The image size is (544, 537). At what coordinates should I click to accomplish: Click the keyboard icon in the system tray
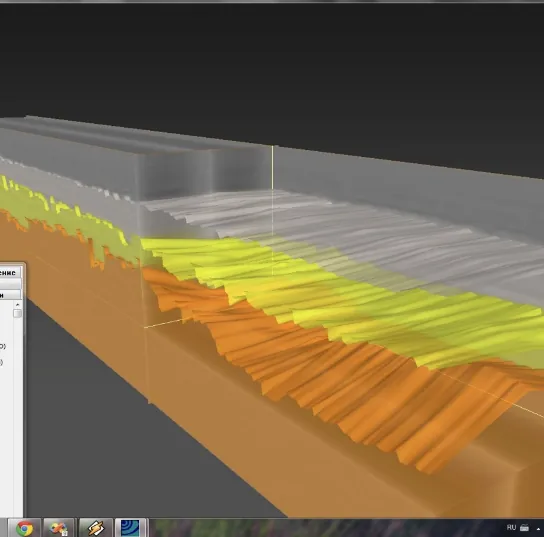(x=524, y=528)
